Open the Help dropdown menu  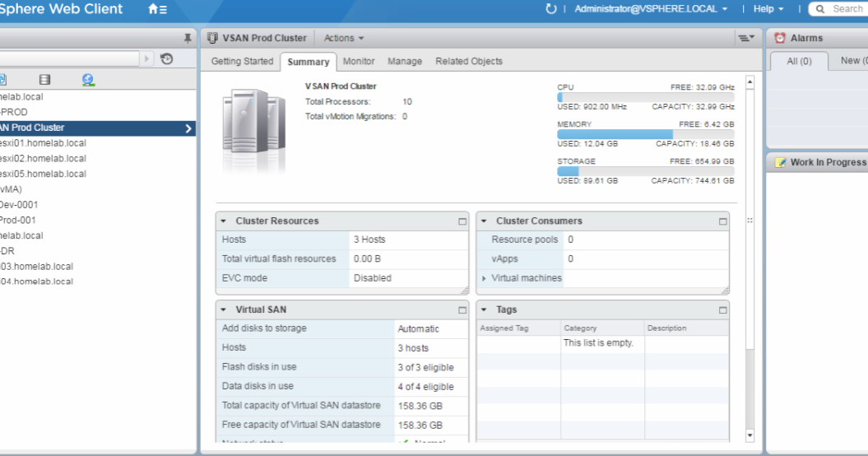pos(768,9)
